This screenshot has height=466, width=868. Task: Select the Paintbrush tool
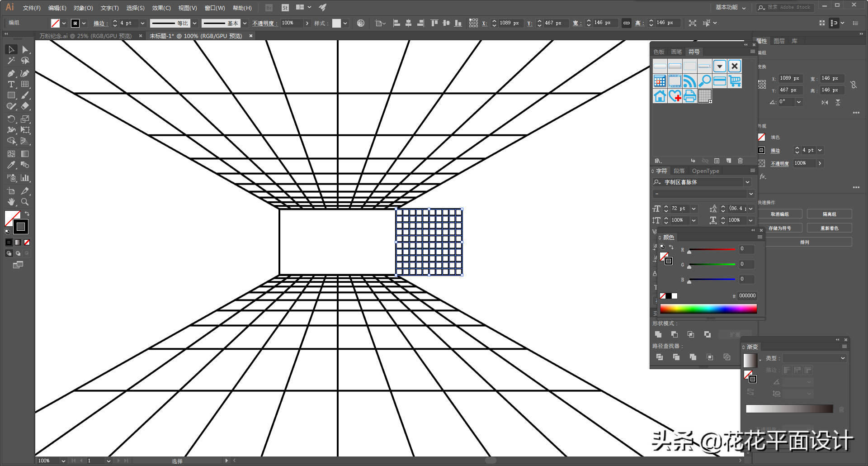[25, 95]
